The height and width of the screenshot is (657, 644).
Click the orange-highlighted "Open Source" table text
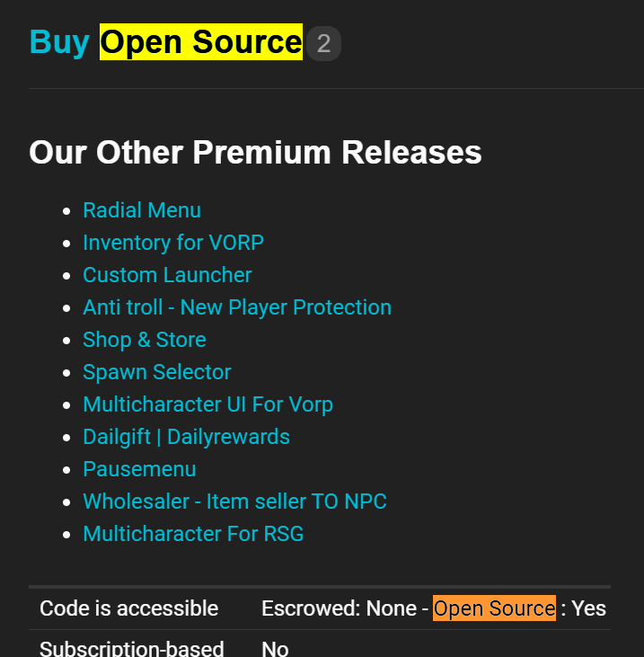coord(494,608)
